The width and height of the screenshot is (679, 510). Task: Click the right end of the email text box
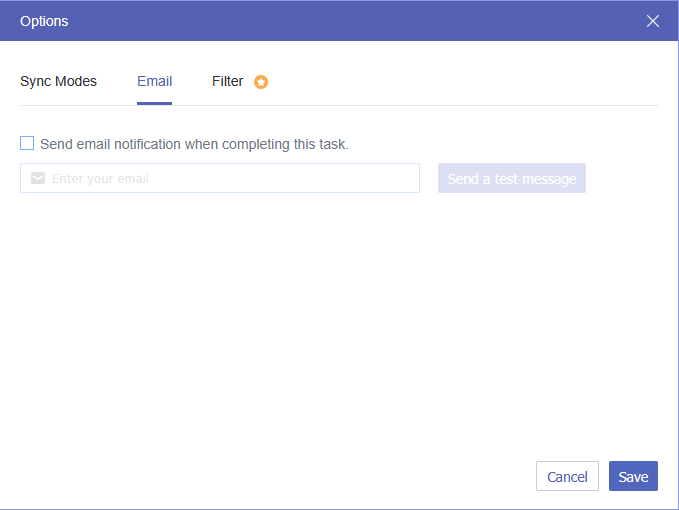[x=405, y=179]
